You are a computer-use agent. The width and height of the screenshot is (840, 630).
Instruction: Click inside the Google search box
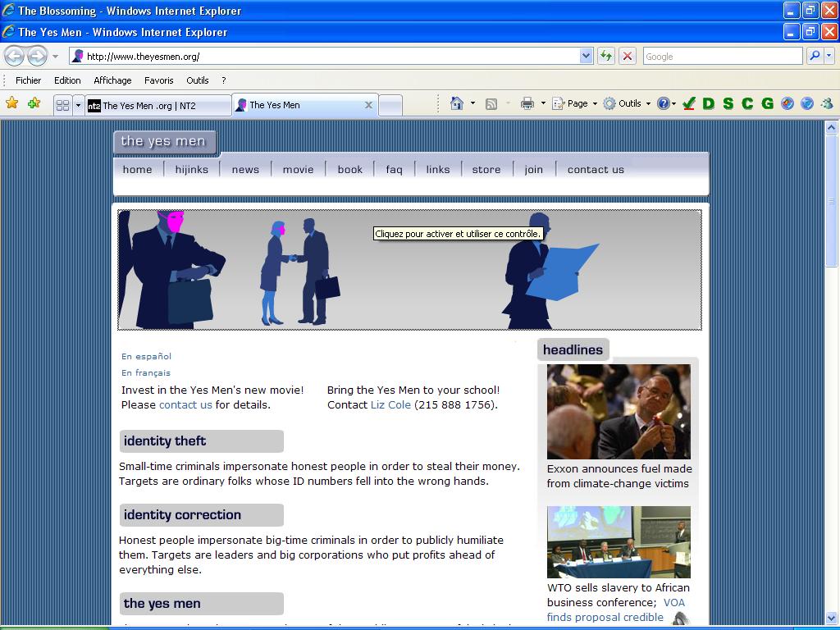(x=723, y=56)
